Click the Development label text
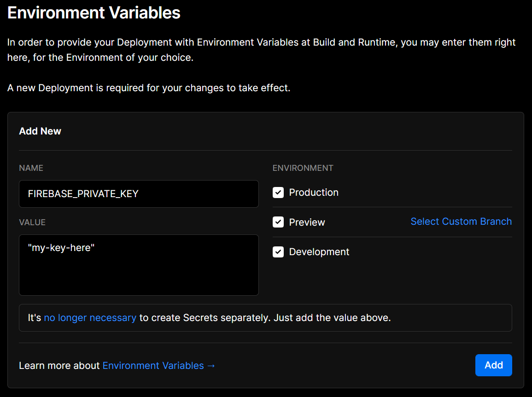 pos(319,252)
